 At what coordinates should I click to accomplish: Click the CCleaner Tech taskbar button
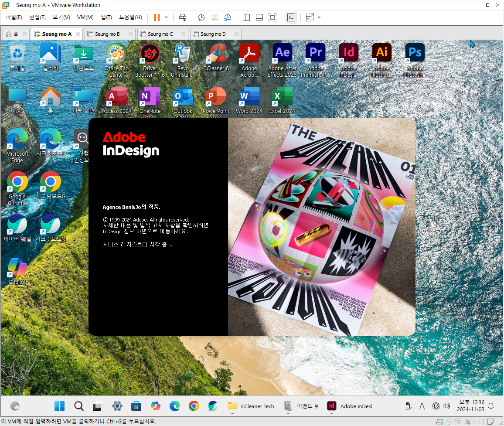pos(251,406)
